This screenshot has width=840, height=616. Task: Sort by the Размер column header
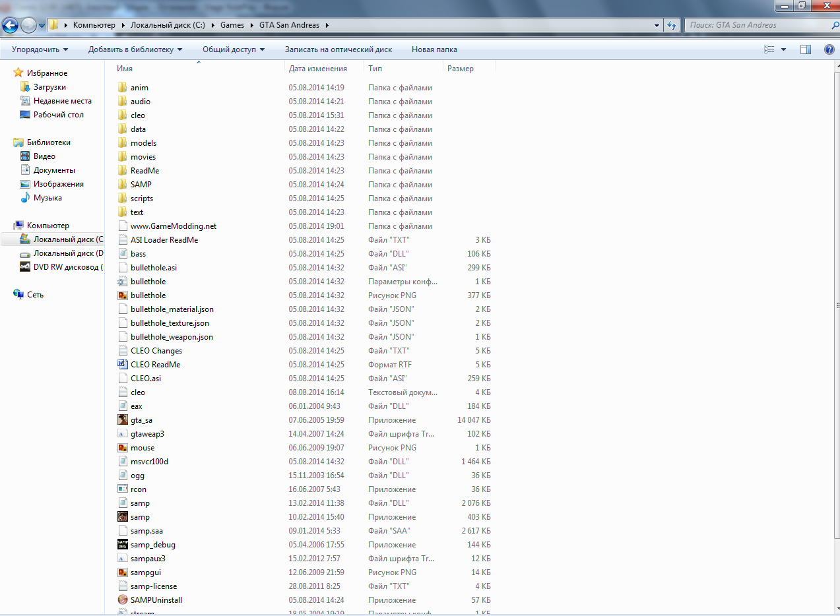point(469,69)
